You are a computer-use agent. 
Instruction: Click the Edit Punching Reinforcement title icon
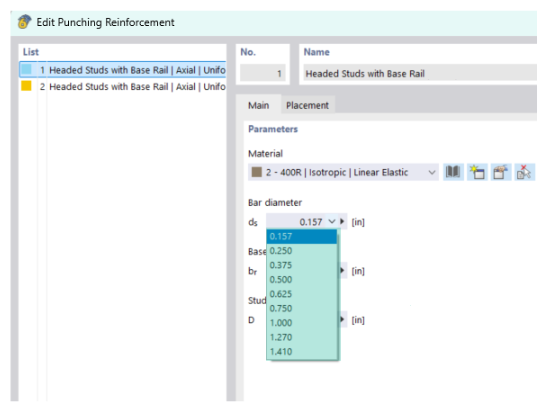pyautogui.click(x=24, y=22)
